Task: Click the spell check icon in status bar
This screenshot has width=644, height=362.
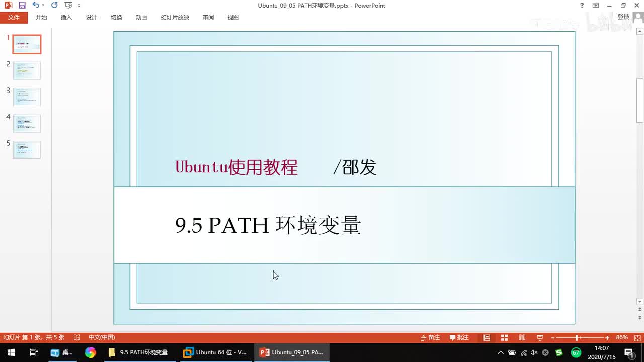Action: coord(77,337)
